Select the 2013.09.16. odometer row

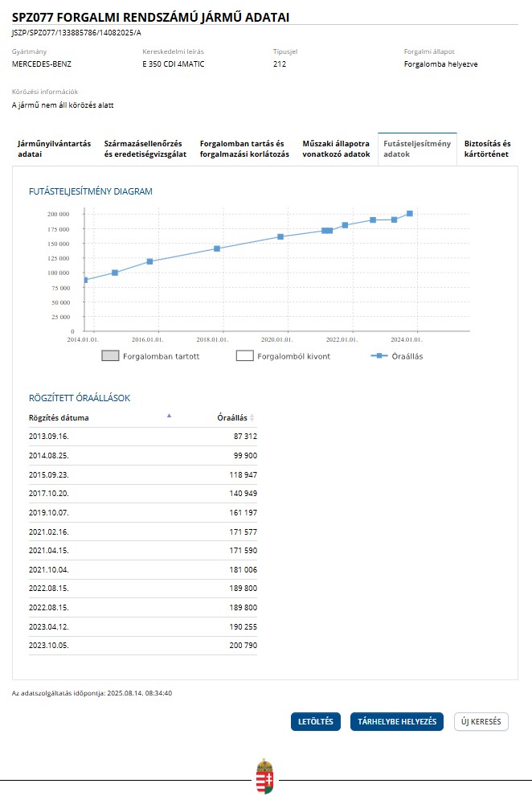pos(142,436)
